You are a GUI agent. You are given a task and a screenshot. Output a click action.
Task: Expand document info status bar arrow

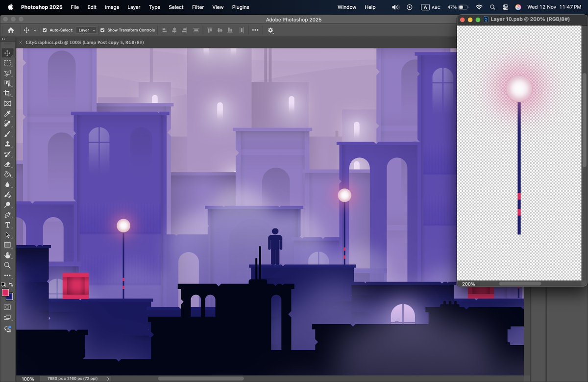108,379
